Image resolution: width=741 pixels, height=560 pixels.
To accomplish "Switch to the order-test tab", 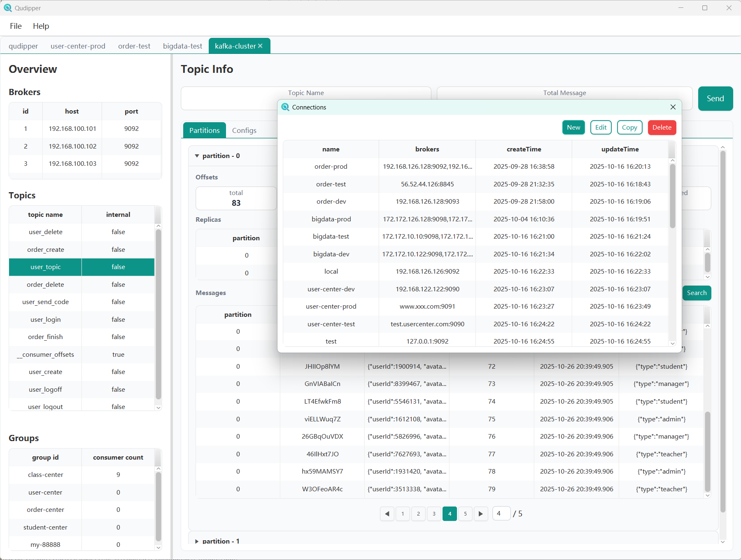I will [x=134, y=46].
